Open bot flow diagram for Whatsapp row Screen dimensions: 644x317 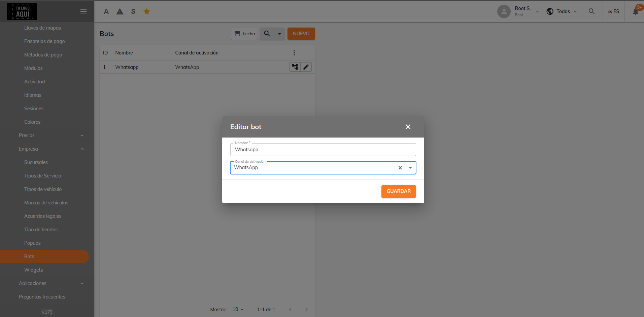pyautogui.click(x=295, y=67)
